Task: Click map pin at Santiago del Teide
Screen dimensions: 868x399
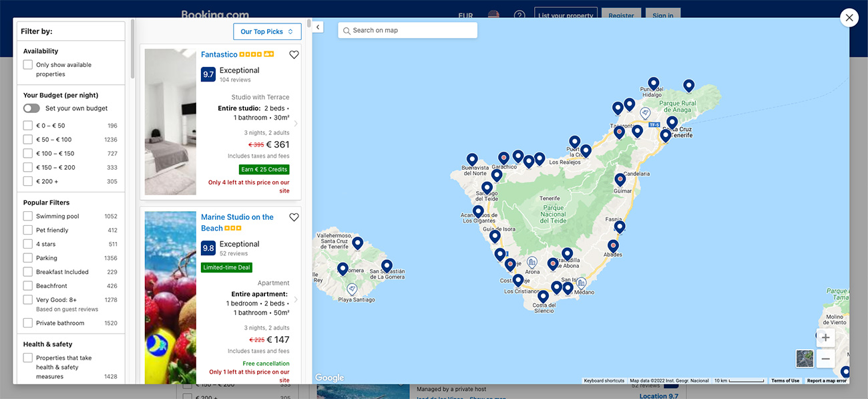Action: tap(487, 187)
